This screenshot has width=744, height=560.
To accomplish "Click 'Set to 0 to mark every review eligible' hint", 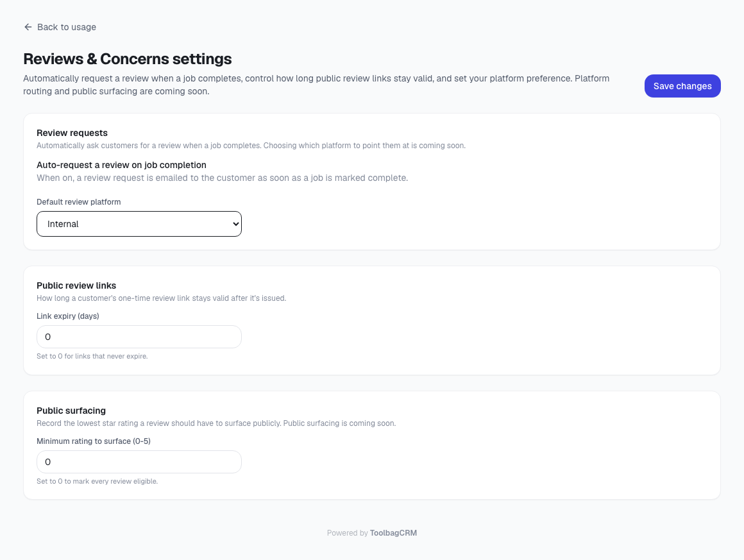I will click(x=97, y=481).
